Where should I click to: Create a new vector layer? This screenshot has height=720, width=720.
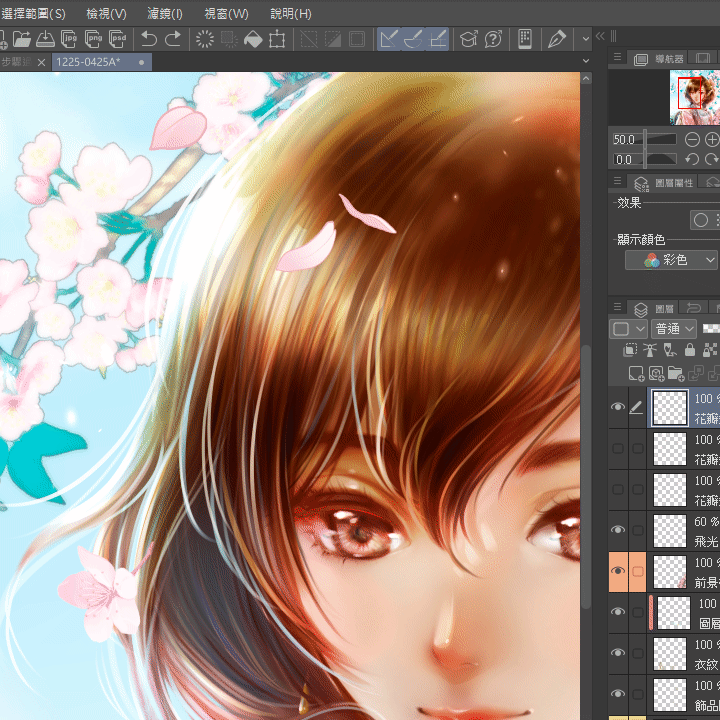(656, 373)
